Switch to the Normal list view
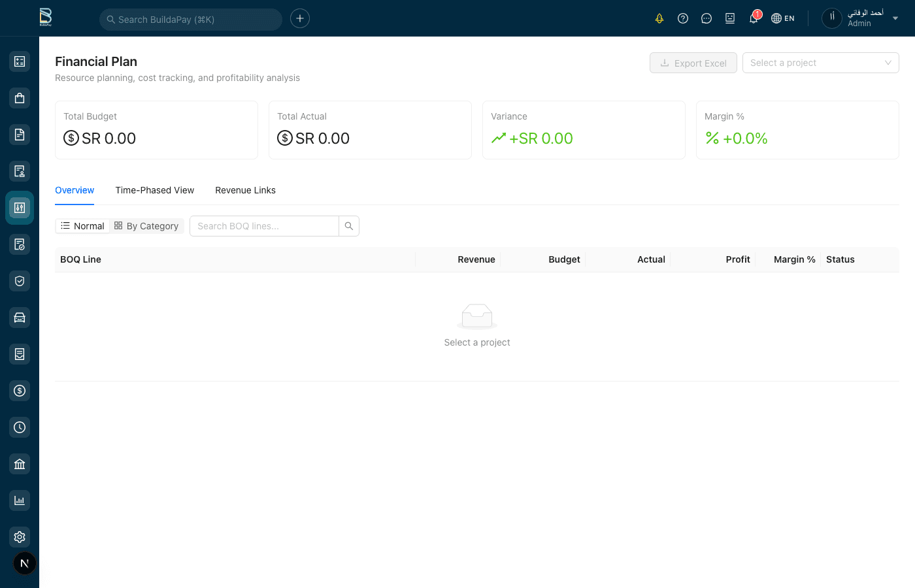915x588 pixels. point(82,225)
